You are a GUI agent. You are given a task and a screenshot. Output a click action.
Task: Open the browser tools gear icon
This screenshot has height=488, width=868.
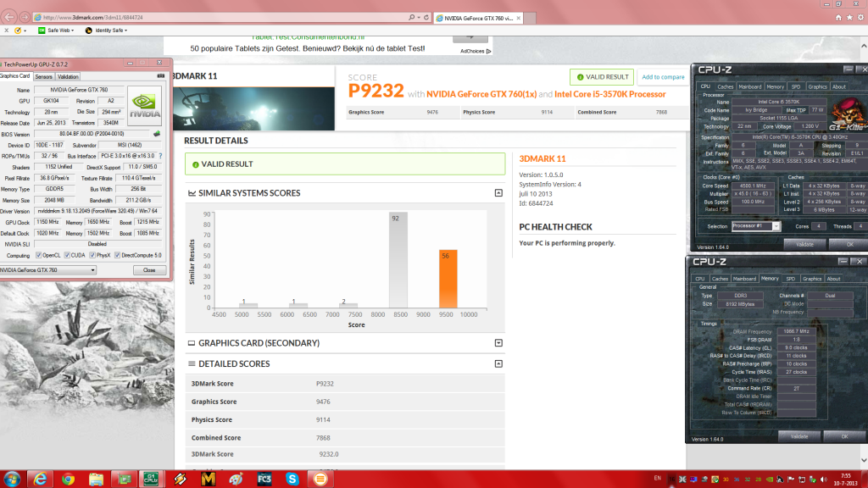[x=861, y=18]
